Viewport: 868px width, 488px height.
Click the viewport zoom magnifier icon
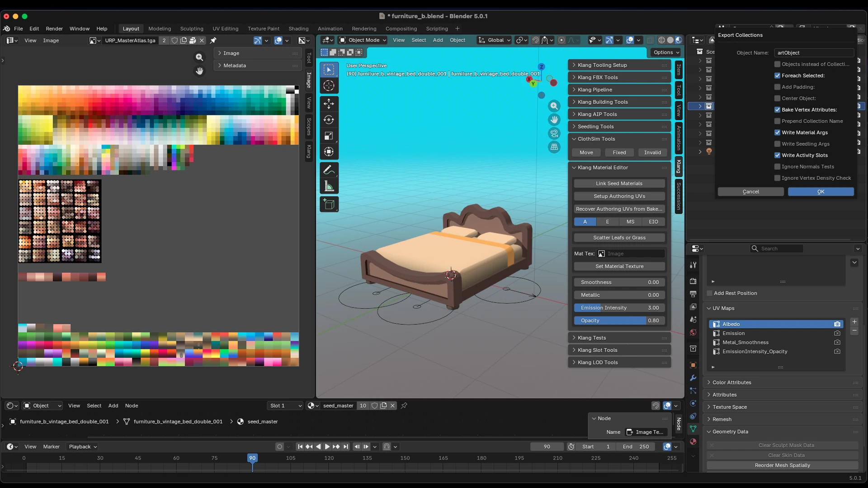[x=554, y=106]
